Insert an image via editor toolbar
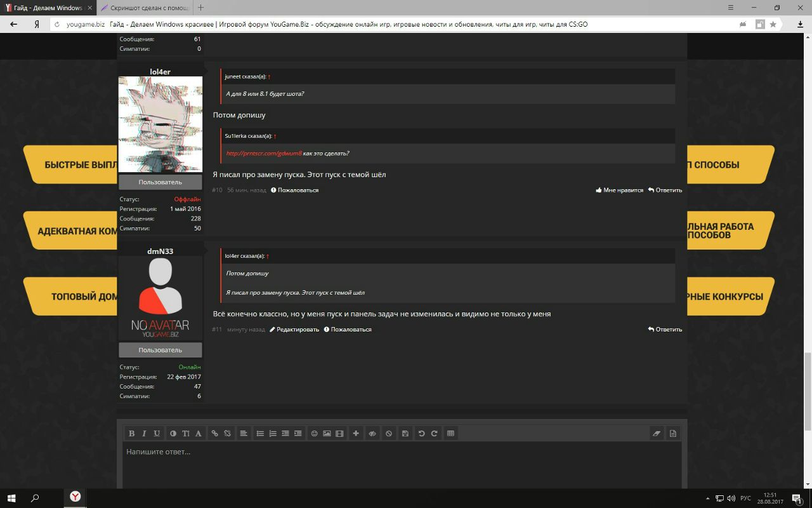The image size is (812, 508). [x=327, y=434]
